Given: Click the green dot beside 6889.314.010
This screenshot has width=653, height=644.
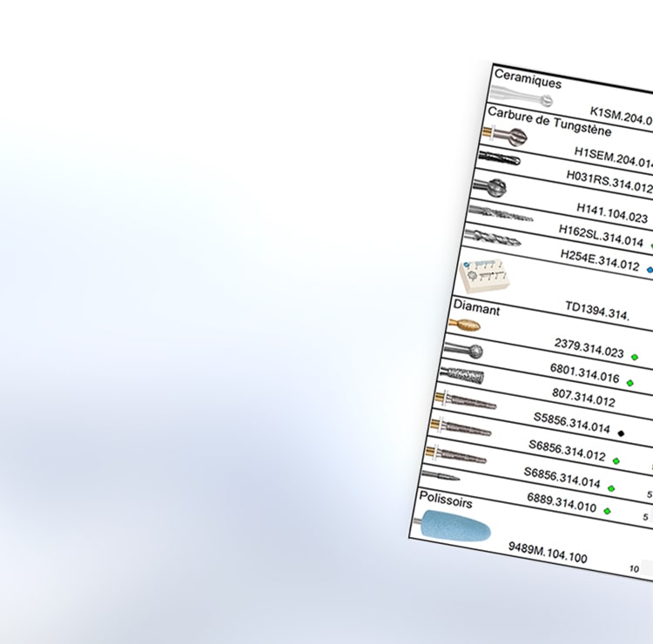Looking at the screenshot, I should pyautogui.click(x=607, y=511).
